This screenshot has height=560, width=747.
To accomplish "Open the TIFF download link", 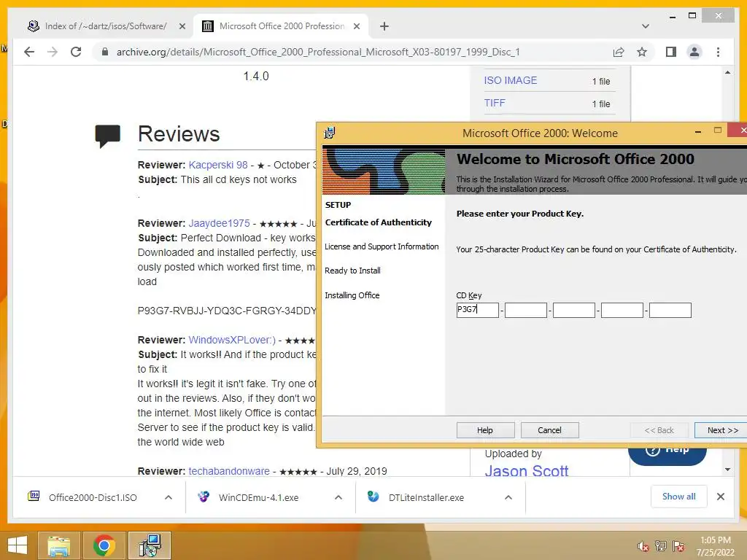I will 495,103.
